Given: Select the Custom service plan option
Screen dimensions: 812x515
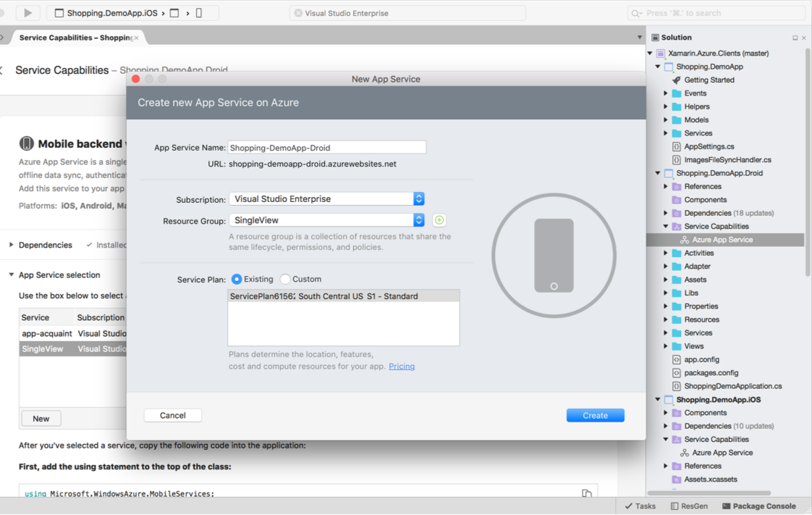Looking at the screenshot, I should (285, 280).
